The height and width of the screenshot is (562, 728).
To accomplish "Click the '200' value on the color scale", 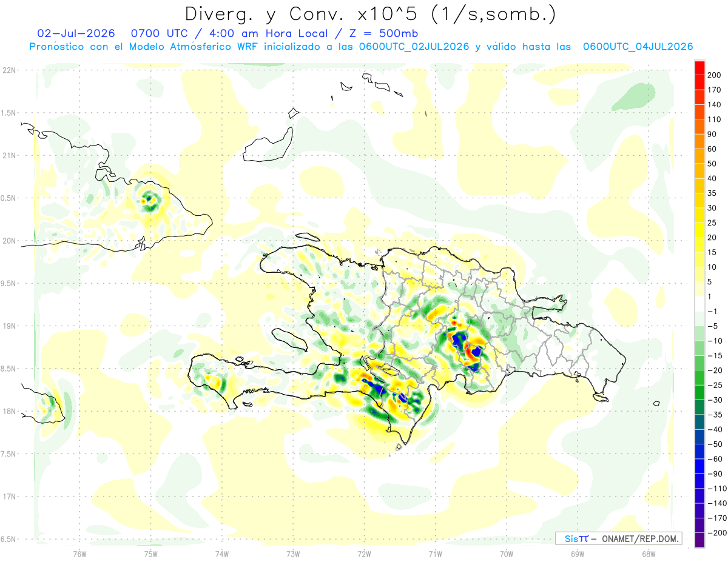I will tap(714, 75).
